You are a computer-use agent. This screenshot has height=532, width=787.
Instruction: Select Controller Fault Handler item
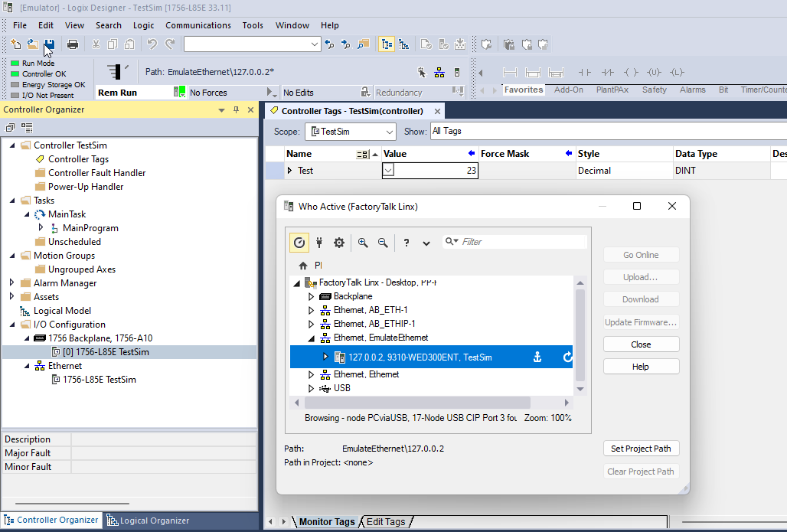pos(97,173)
